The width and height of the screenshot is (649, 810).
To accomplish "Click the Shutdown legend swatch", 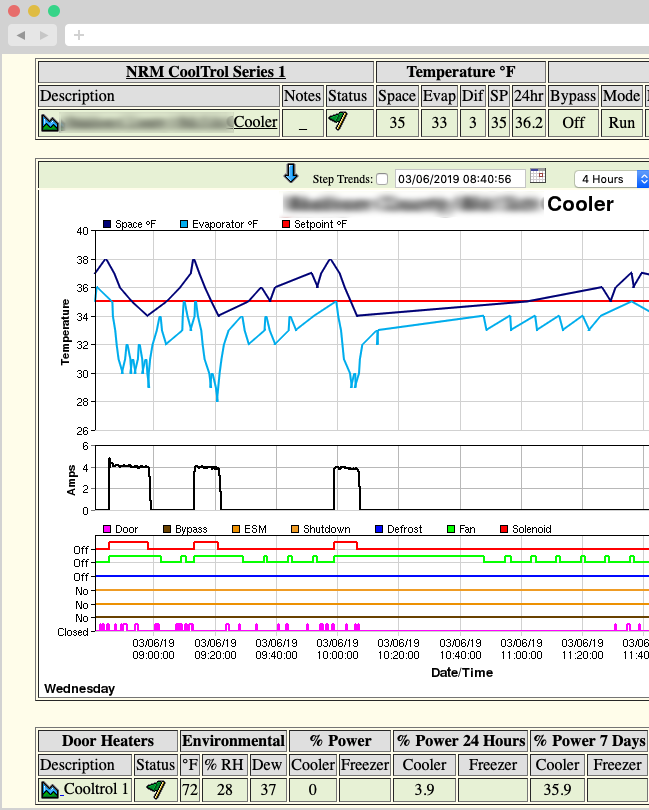I will [295, 529].
